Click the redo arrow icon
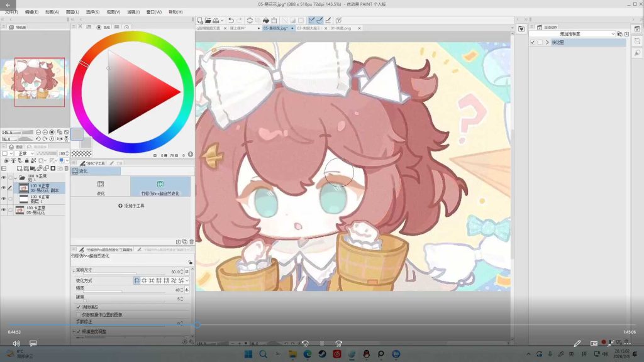Viewport: 644px width, 362px height. (239, 20)
